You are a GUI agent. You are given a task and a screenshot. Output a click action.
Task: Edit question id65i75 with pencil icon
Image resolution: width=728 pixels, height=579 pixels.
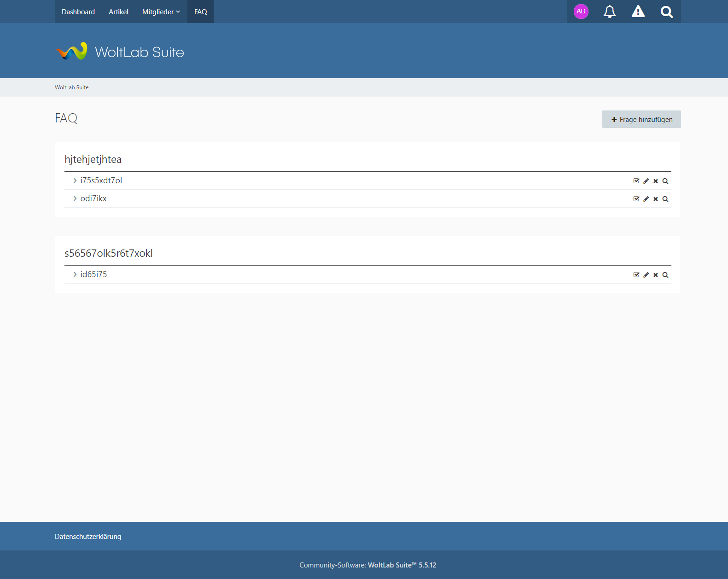[646, 275]
